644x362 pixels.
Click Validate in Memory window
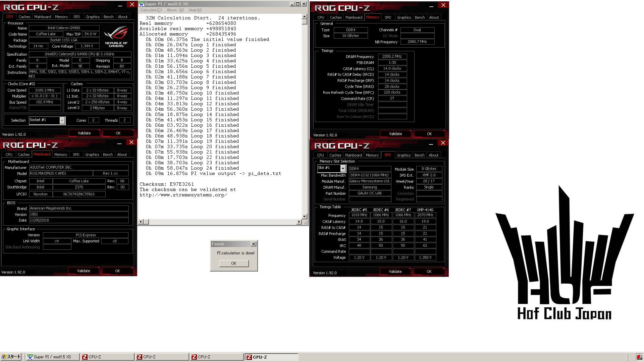click(395, 134)
